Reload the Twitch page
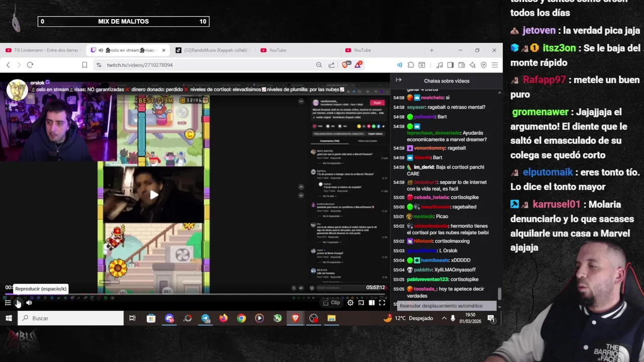The height and width of the screenshot is (362, 644). (x=30, y=65)
